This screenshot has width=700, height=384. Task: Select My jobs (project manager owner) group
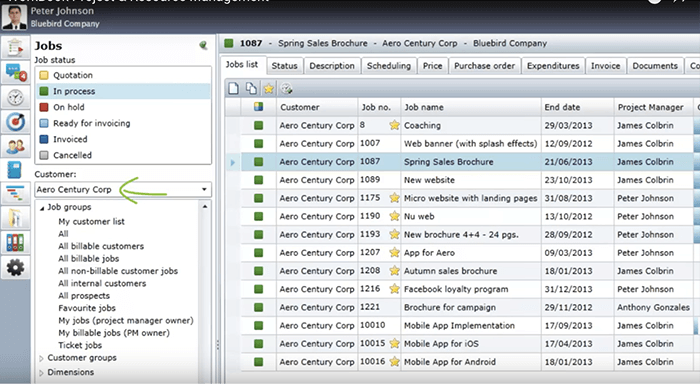pos(126,321)
